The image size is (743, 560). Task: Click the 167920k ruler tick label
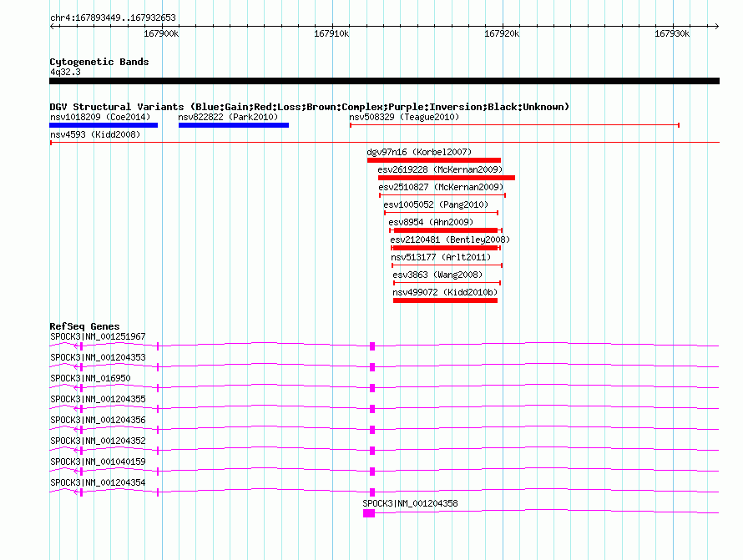[x=502, y=33]
